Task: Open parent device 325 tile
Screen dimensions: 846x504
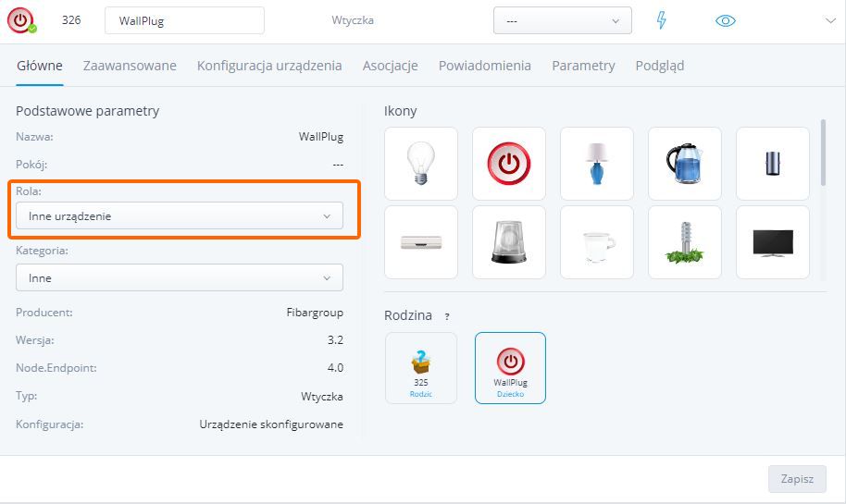Action: pyautogui.click(x=420, y=368)
